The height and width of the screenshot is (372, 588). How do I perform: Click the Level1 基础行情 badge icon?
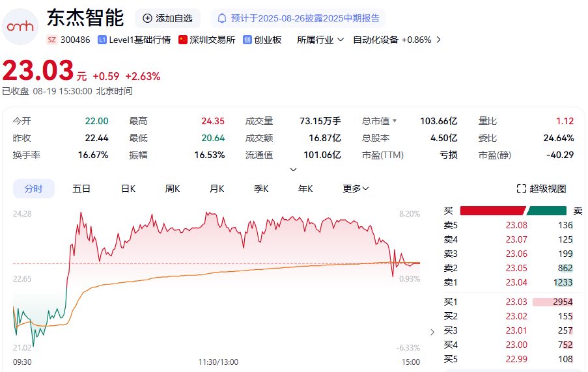[x=102, y=40]
